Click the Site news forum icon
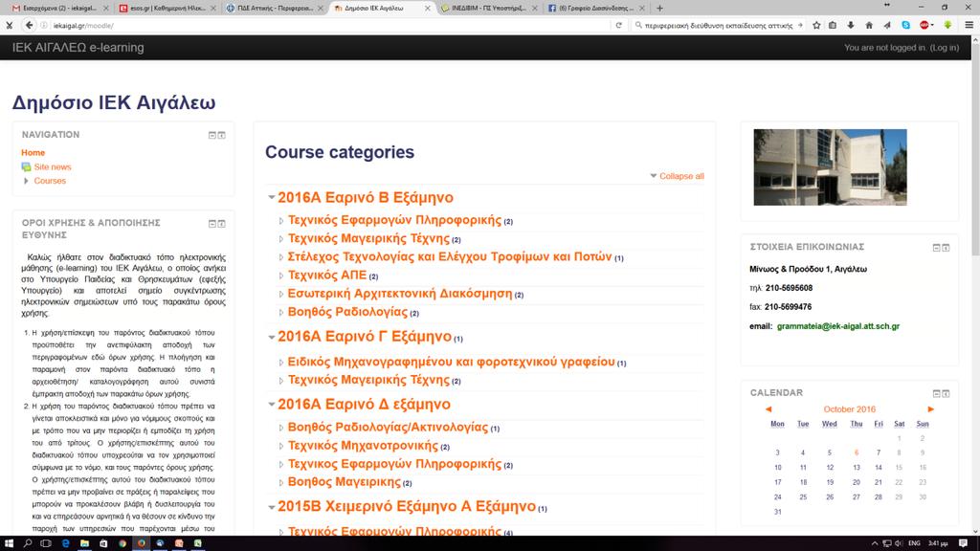 coord(26,166)
